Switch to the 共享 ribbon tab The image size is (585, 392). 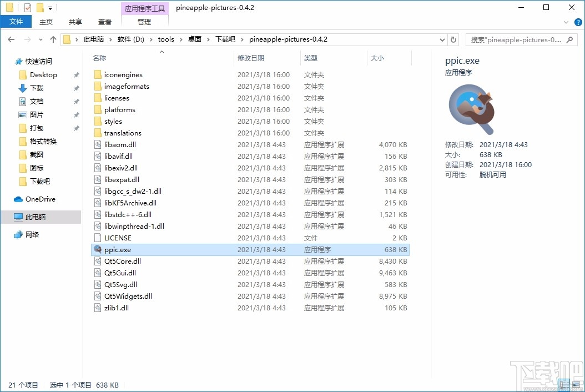coord(75,22)
